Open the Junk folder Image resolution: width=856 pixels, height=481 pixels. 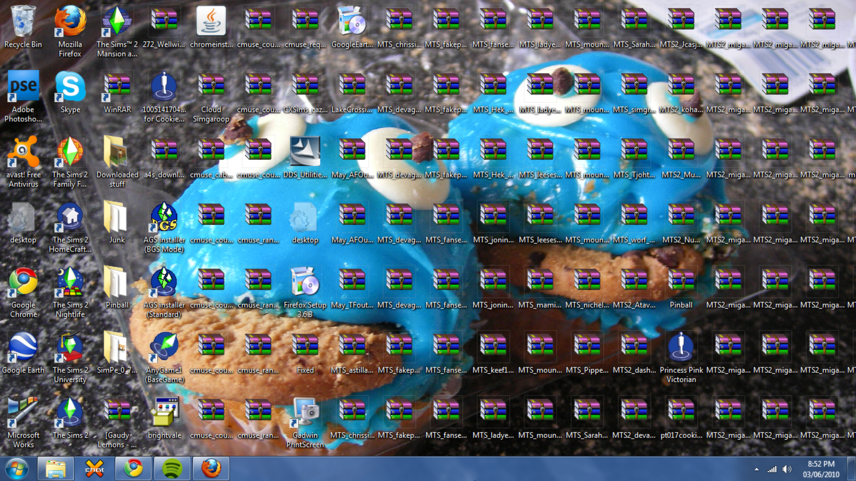117,222
